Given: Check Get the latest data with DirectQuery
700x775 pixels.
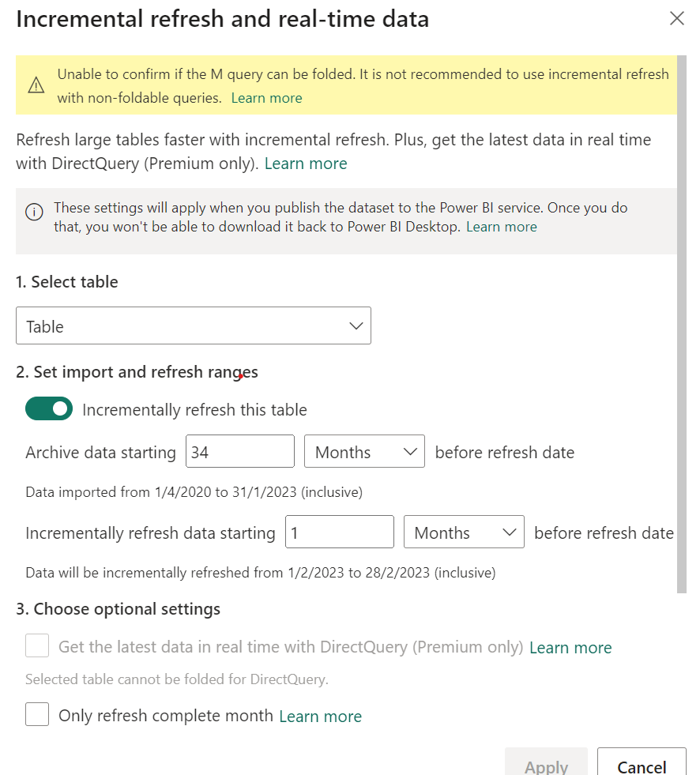Looking at the screenshot, I should pos(37,645).
